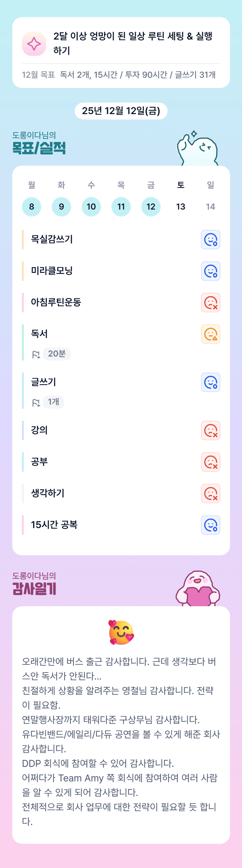242x868 pixels.
Task: Select day 8 (월) in week row
Action: coord(32,207)
